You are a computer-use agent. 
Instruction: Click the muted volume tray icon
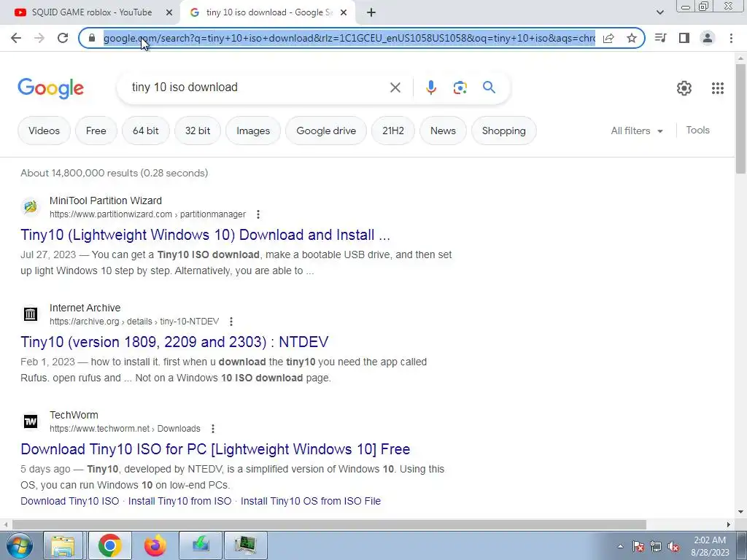[673, 547]
